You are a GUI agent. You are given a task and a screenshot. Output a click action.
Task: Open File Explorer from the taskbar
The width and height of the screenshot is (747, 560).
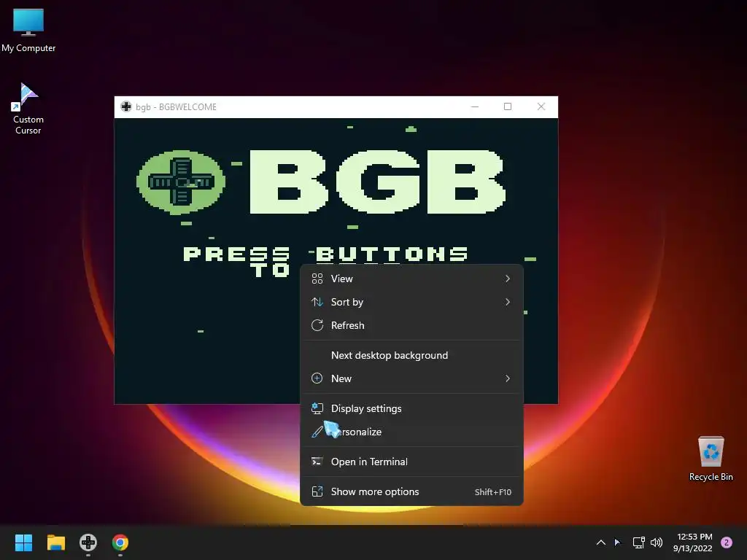click(x=55, y=542)
